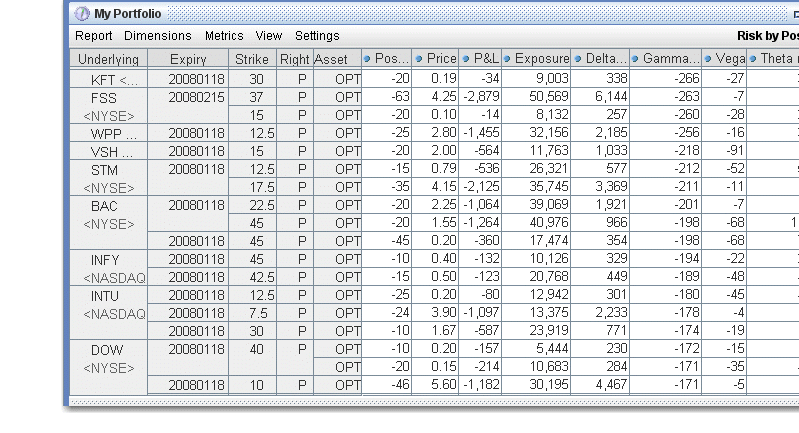Click the blue dot on Vega column header
Viewport: 799px width, 433px height.
(708, 59)
